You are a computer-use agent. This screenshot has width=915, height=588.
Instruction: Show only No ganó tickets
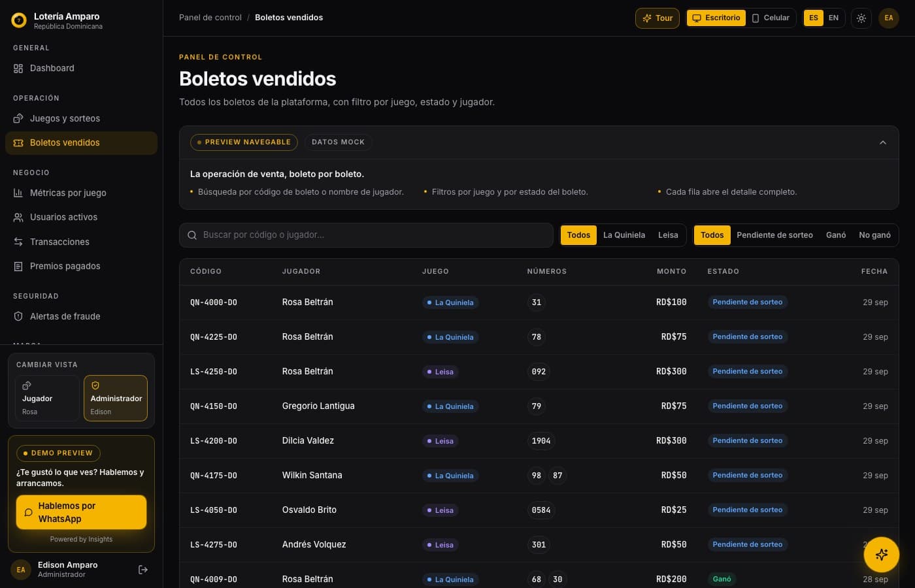(x=874, y=235)
